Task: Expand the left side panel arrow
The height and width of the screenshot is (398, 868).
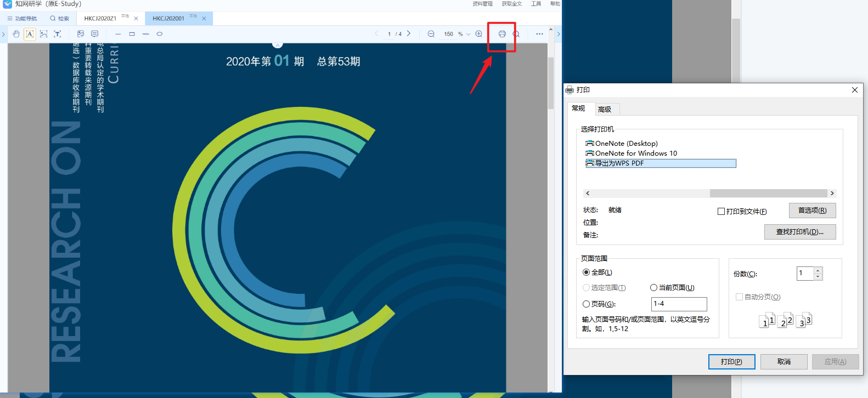Action: pyautogui.click(x=3, y=34)
